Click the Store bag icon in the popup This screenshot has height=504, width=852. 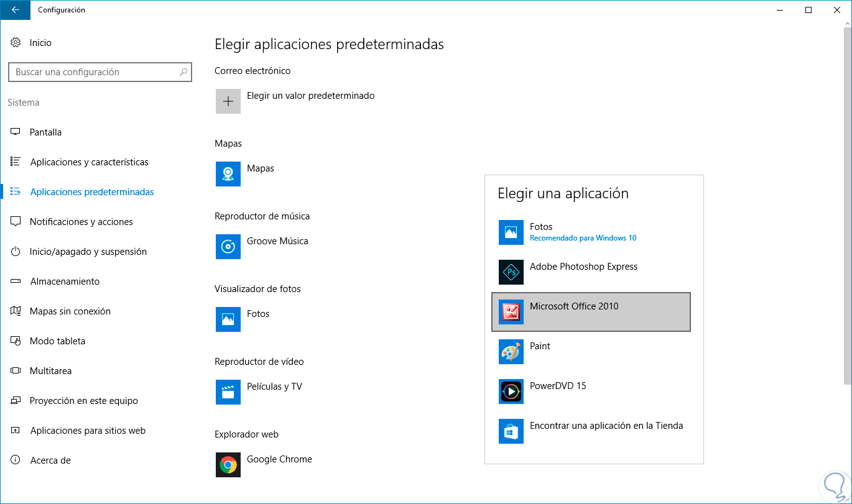511,431
